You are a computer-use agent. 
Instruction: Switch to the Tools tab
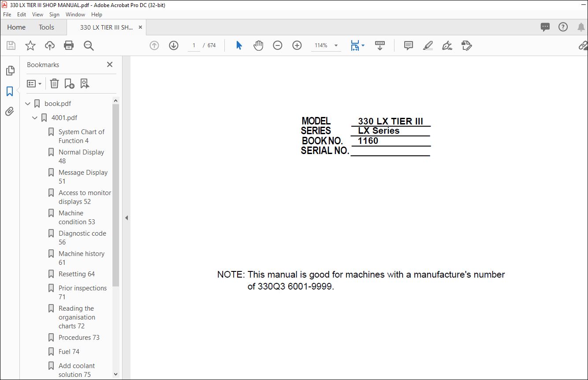(x=46, y=27)
